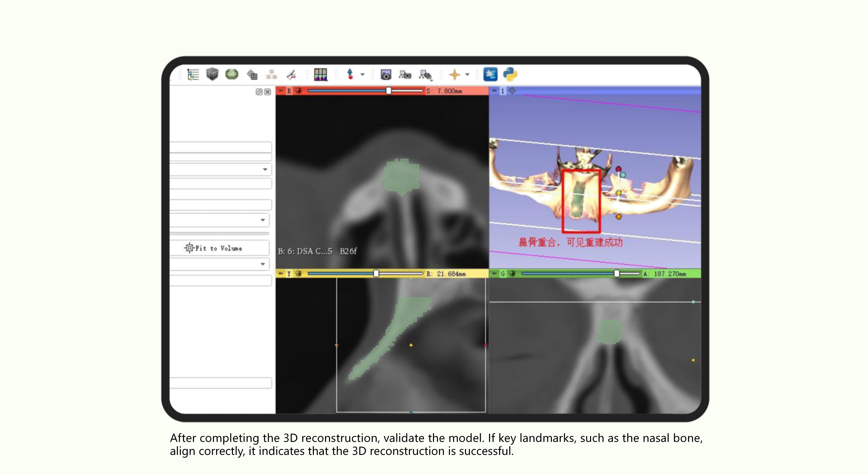Adjust the yellow slice offset slider
868x474 pixels.
[x=365, y=274]
